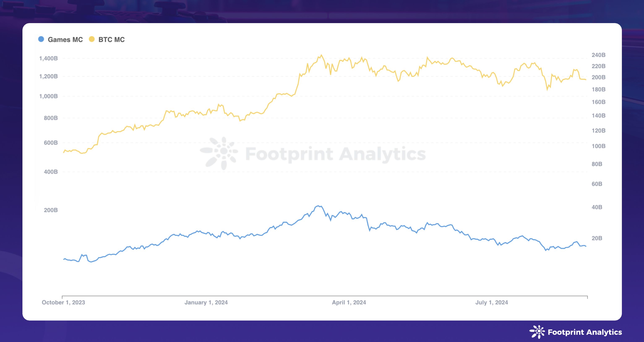Click the 240B right axis label
Screen dimensions: 644x342
tap(598, 55)
